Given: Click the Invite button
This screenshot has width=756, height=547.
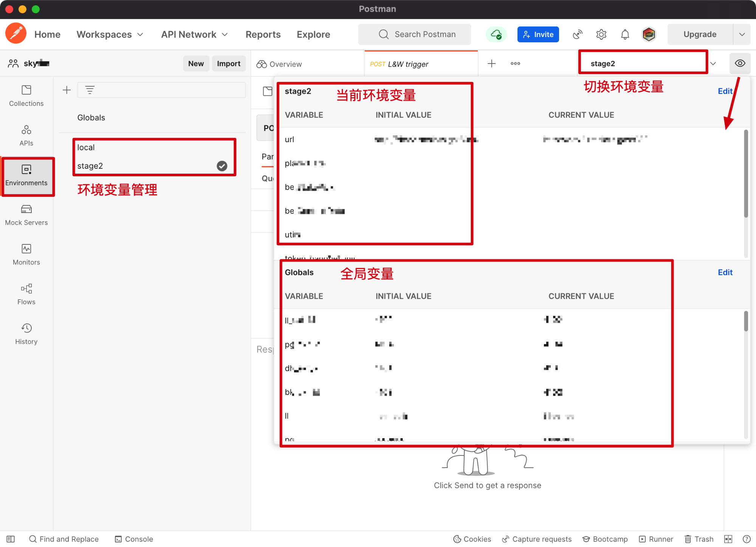Looking at the screenshot, I should [x=538, y=34].
